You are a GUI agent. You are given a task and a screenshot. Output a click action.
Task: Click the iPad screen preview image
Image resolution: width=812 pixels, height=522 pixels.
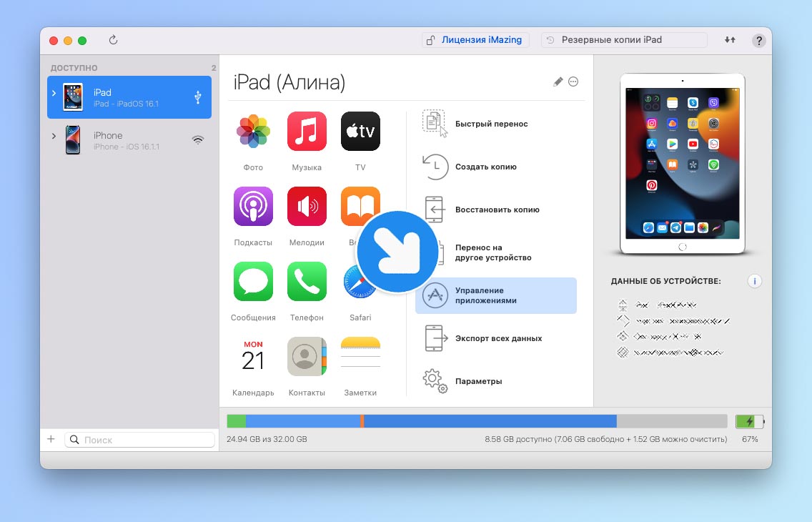[x=683, y=163]
